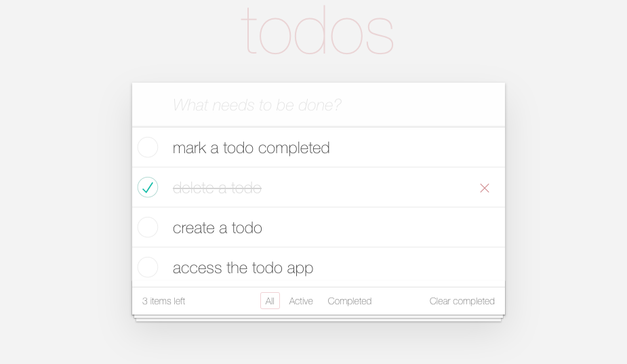The image size is (627, 364).
Task: Remove the completed todo using the red cross
Action: (x=485, y=188)
